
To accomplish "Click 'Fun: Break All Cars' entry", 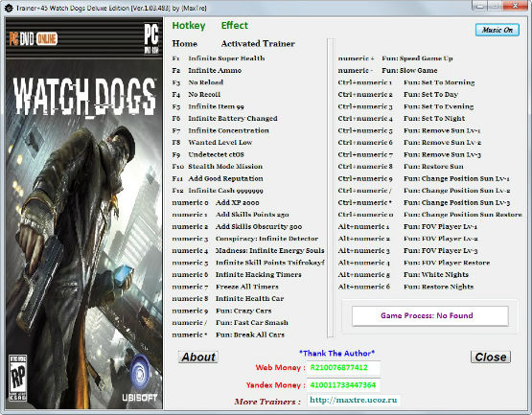I will pos(250,334).
